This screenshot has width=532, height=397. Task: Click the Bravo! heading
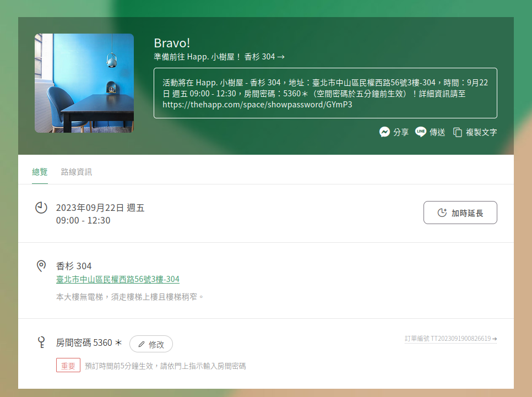pyautogui.click(x=172, y=43)
